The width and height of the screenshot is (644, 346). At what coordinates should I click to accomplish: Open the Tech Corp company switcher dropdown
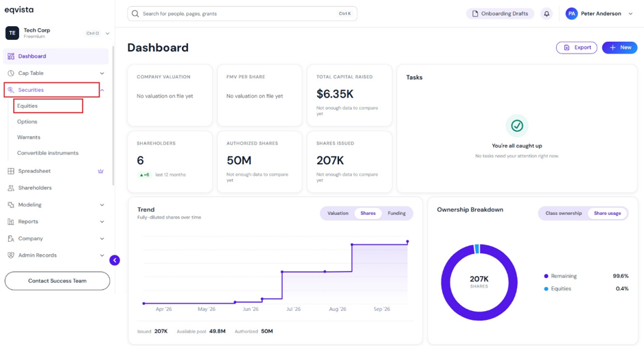(107, 33)
